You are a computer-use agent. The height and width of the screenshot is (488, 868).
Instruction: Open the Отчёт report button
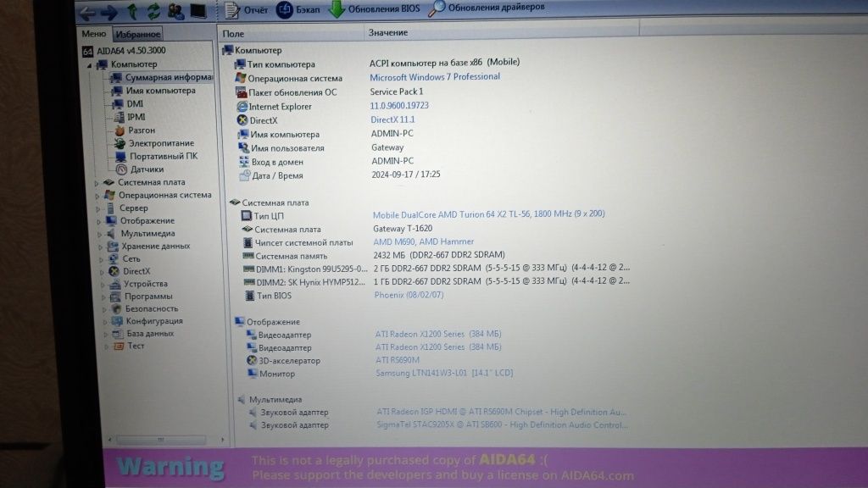pos(247,10)
